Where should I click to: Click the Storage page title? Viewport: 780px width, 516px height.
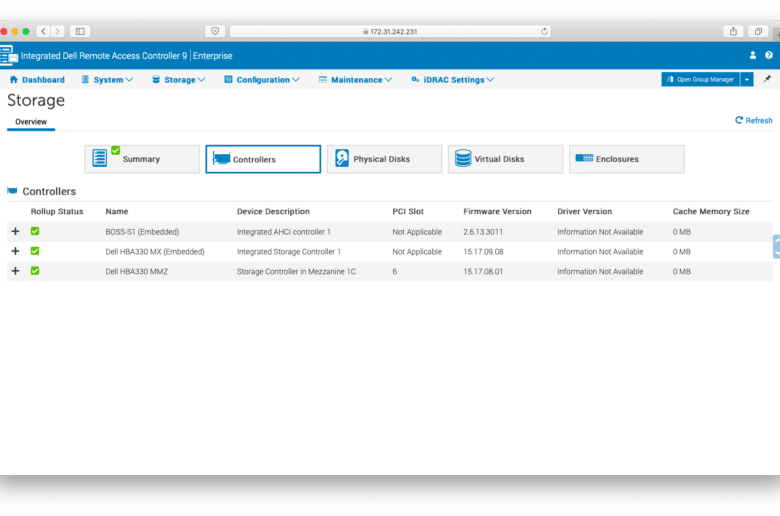point(36,101)
